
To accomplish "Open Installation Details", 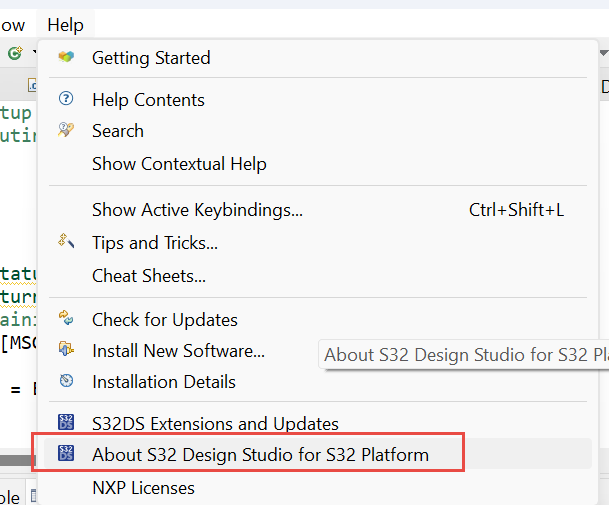I will 318,382.
